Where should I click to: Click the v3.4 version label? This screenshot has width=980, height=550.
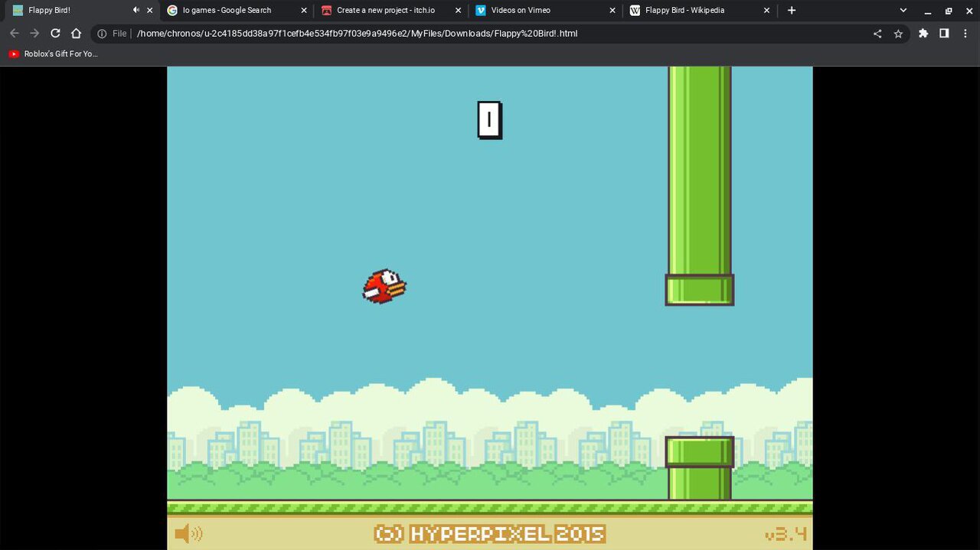tap(786, 534)
